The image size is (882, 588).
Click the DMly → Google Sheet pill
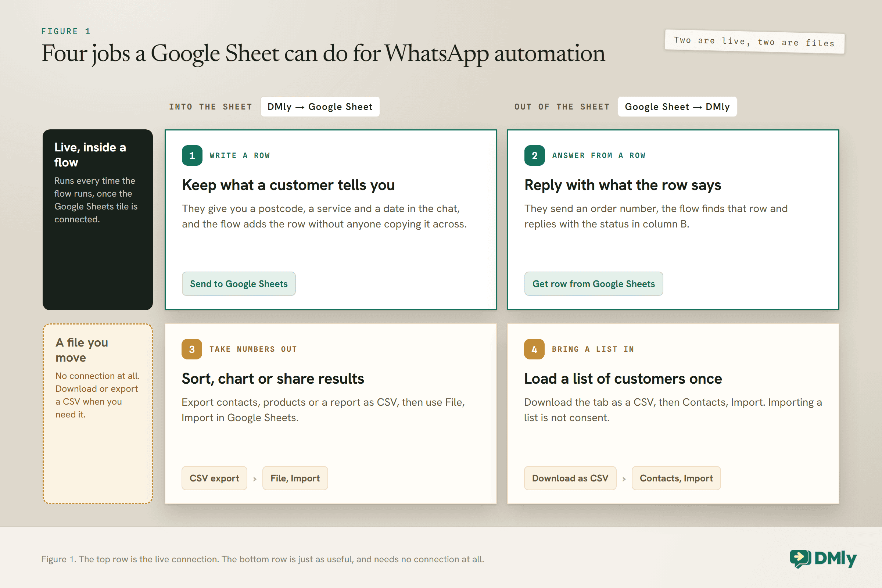(320, 107)
